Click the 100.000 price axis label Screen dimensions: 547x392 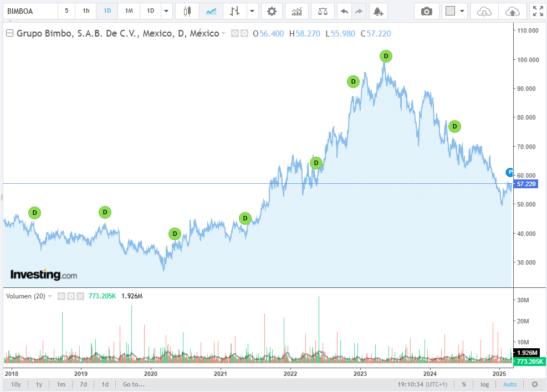(528, 60)
